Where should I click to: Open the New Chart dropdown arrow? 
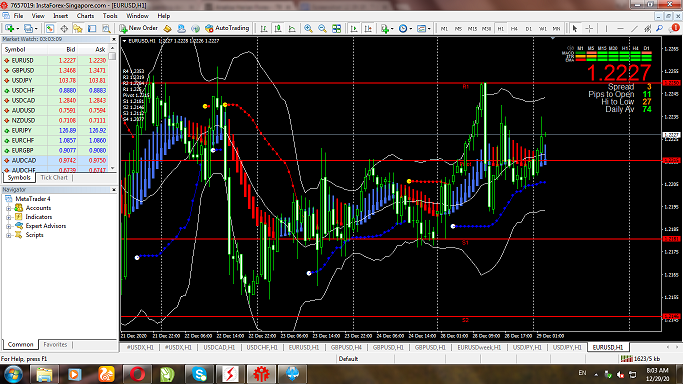point(17,29)
